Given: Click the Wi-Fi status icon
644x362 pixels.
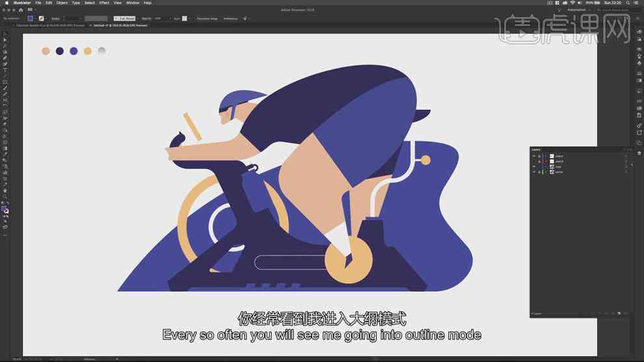Looking at the screenshot, I should [572, 3].
